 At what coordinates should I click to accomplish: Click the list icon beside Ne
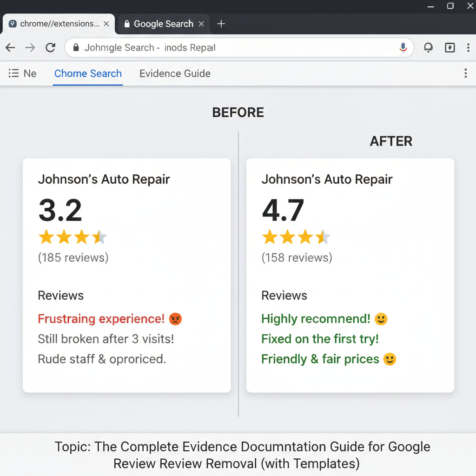(13, 73)
